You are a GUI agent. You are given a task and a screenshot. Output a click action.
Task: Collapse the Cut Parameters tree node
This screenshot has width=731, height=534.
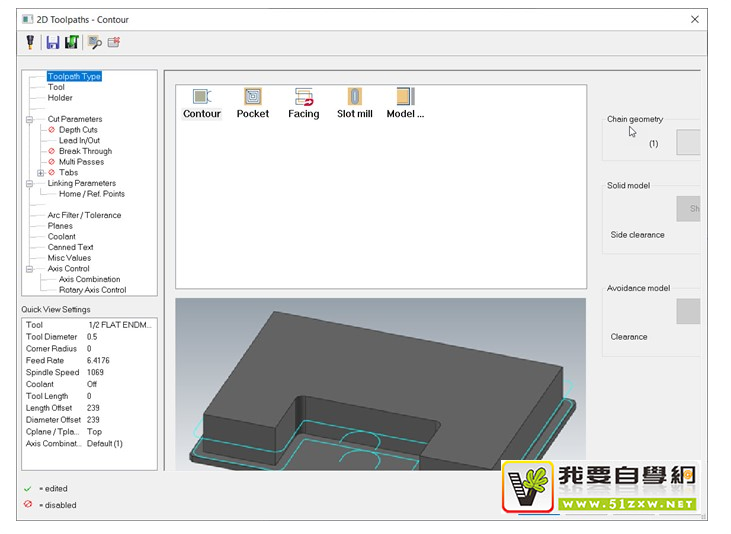tap(29, 119)
